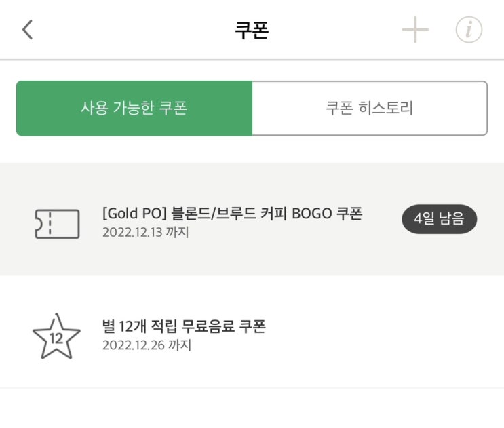The image size is (504, 428).
Task: Tap the 쿠폰 page header title
Action: [x=252, y=31]
